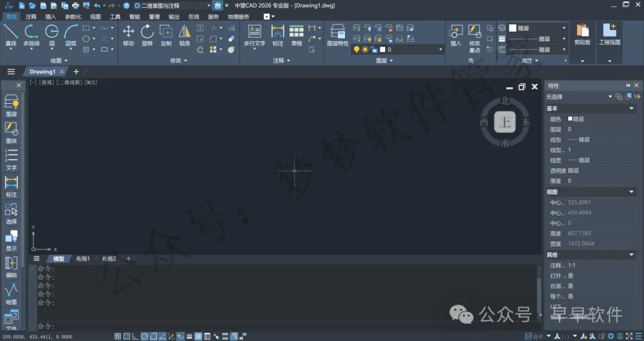Toggle full-screen clean screen icon in status bar
The height and width of the screenshot is (341, 644).
point(629,336)
